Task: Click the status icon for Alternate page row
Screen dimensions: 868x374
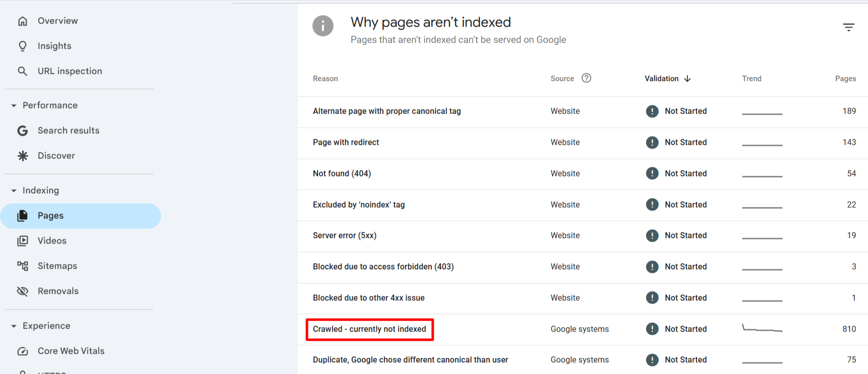Action: pyautogui.click(x=652, y=111)
